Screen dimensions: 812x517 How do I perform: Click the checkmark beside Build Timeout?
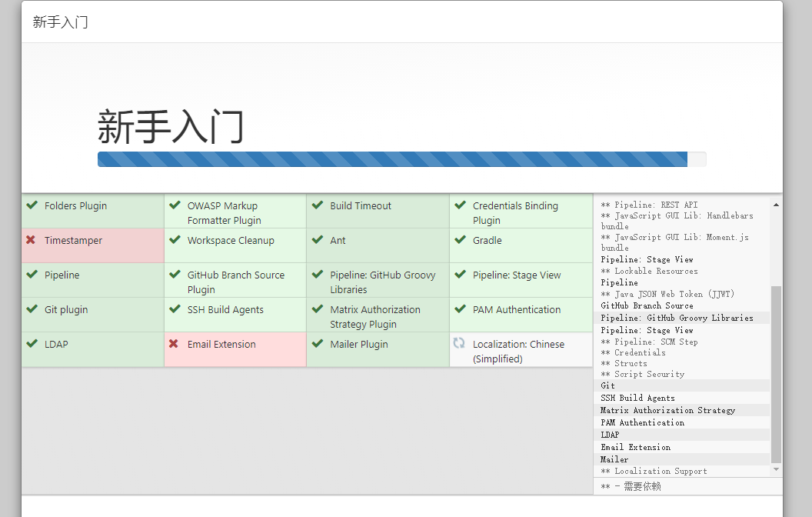318,205
